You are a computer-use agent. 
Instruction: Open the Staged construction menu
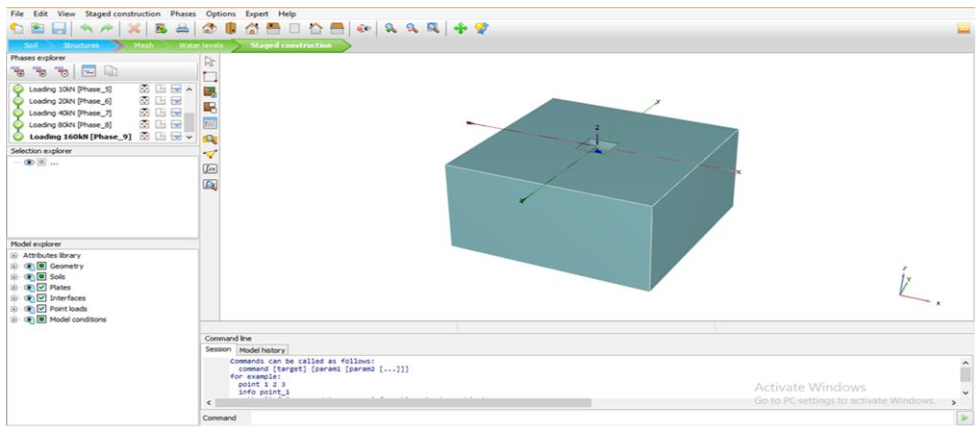(x=123, y=14)
